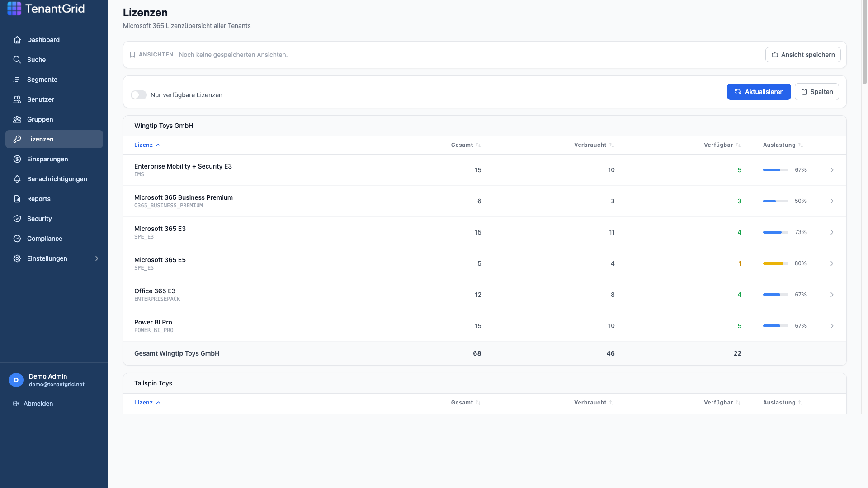Open Demo Admin account name
Viewport: 868px width, 488px height.
click(x=48, y=376)
